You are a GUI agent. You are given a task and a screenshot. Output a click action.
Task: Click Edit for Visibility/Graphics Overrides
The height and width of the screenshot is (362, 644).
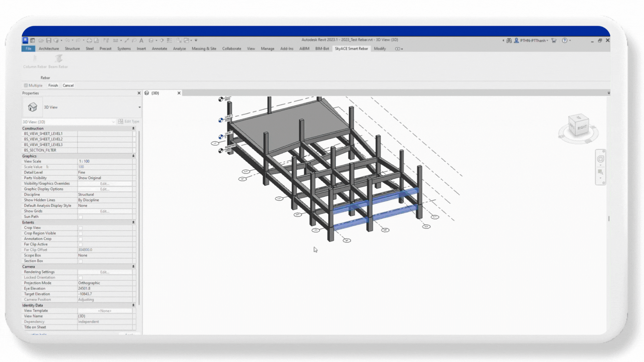105,184
